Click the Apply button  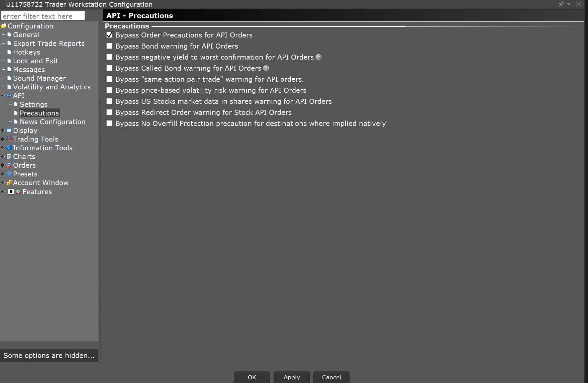(x=291, y=377)
